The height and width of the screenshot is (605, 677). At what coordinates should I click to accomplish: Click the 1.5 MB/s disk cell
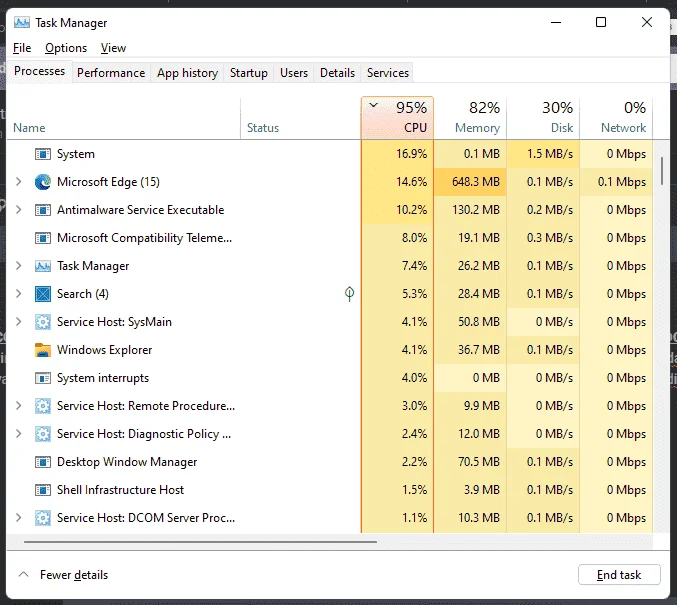(x=543, y=154)
